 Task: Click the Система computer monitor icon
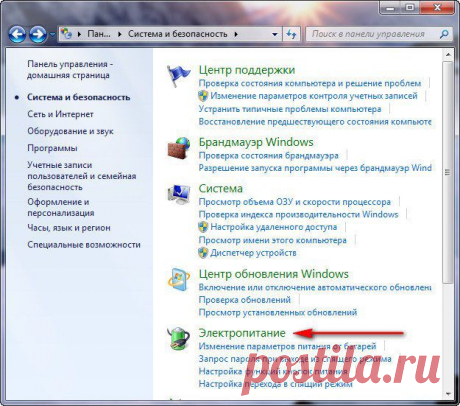click(179, 194)
